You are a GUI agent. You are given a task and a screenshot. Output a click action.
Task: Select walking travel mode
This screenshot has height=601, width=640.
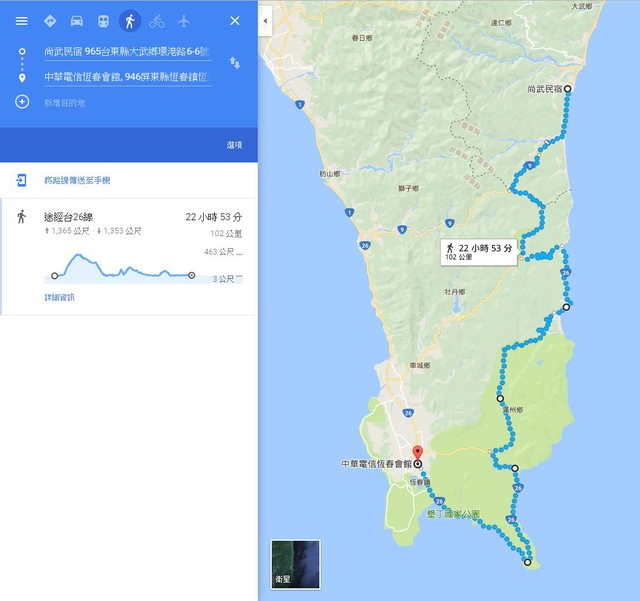click(130, 21)
